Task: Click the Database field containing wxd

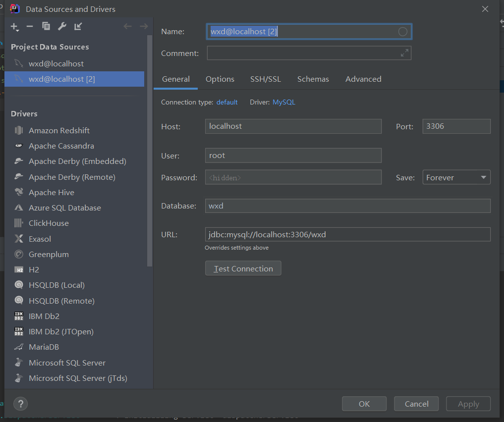Action: (348, 206)
